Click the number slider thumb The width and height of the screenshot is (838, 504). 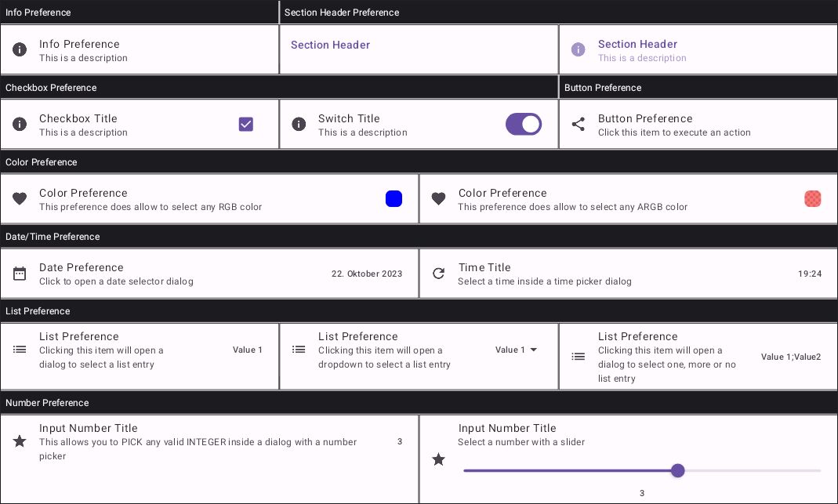(678, 470)
